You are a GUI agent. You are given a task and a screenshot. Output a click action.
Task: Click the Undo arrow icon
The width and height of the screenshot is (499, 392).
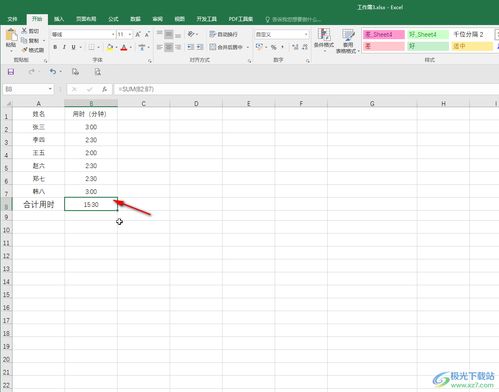pos(53,72)
